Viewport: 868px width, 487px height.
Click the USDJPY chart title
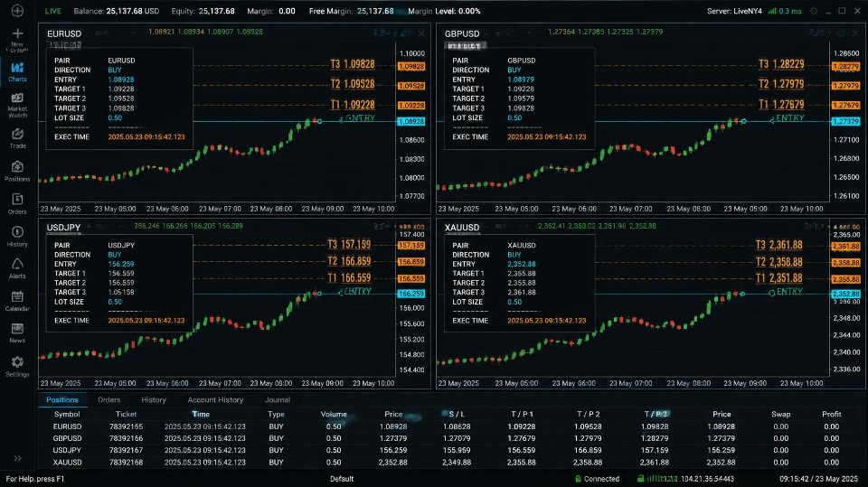pyautogui.click(x=63, y=228)
